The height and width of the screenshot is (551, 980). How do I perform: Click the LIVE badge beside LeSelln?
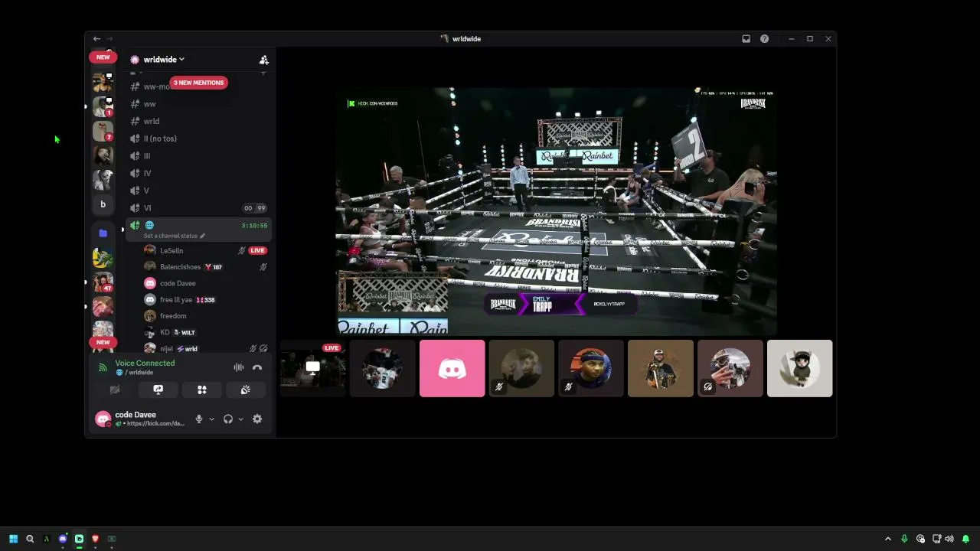point(257,250)
